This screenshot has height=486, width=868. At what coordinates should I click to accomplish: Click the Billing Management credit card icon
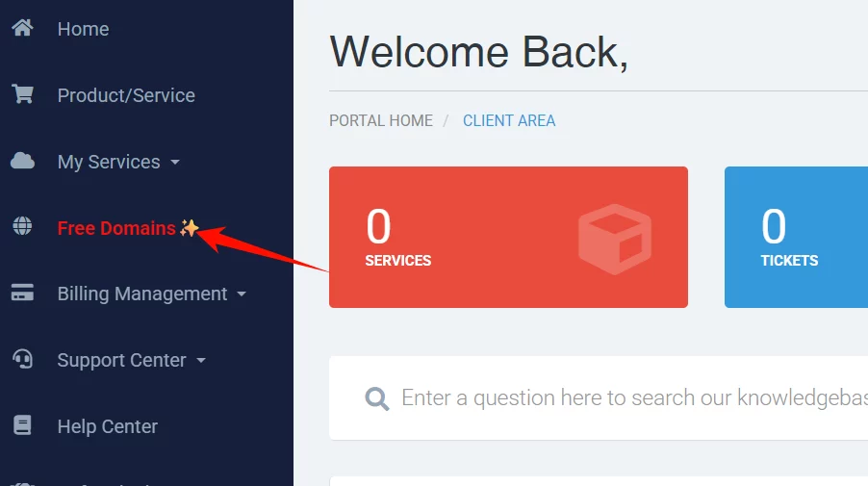click(x=22, y=294)
